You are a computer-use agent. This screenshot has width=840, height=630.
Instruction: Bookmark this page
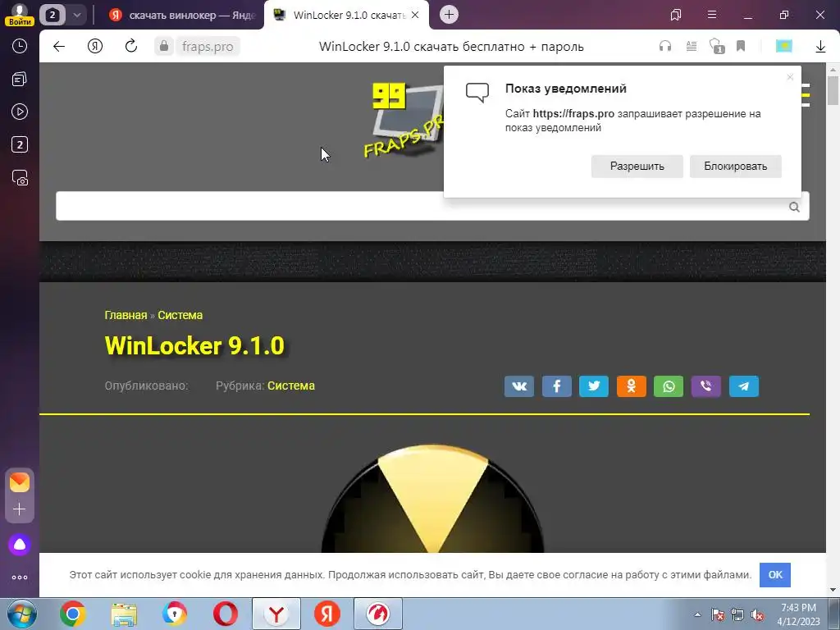[741, 46]
